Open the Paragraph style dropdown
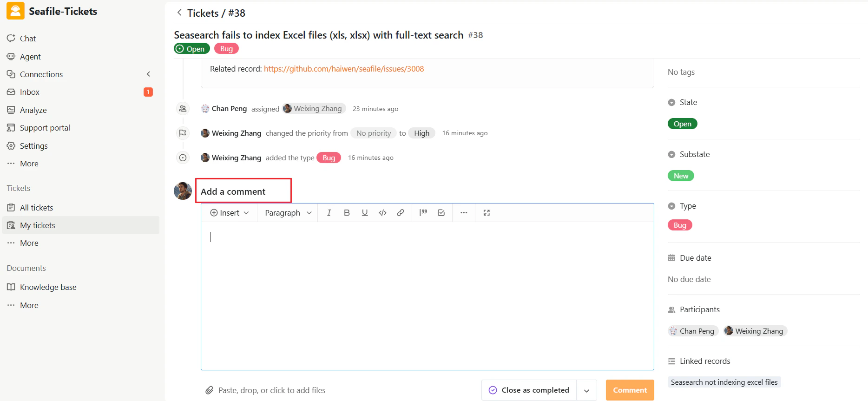 288,213
